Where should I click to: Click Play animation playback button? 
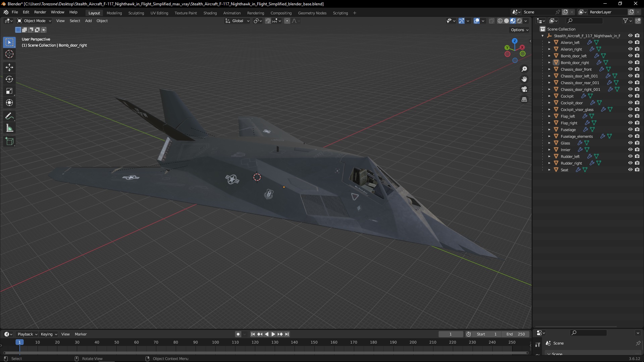(273, 334)
